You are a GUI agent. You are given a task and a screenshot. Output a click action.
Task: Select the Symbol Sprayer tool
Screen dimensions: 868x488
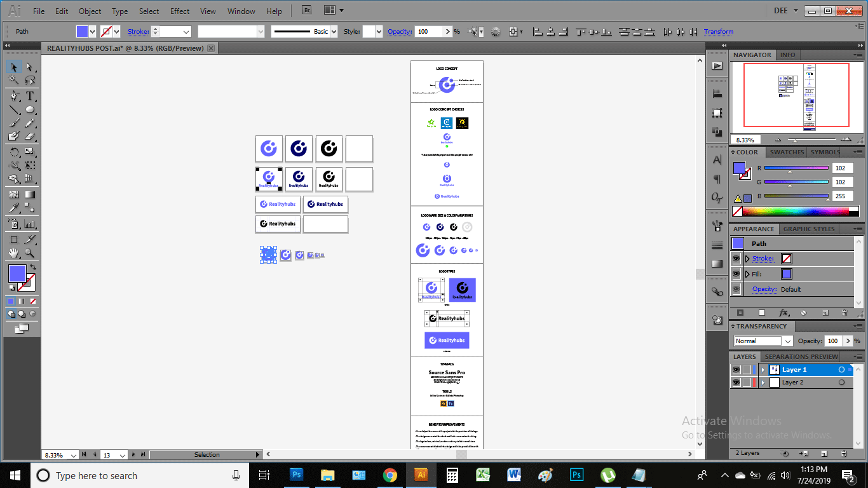[x=14, y=224]
